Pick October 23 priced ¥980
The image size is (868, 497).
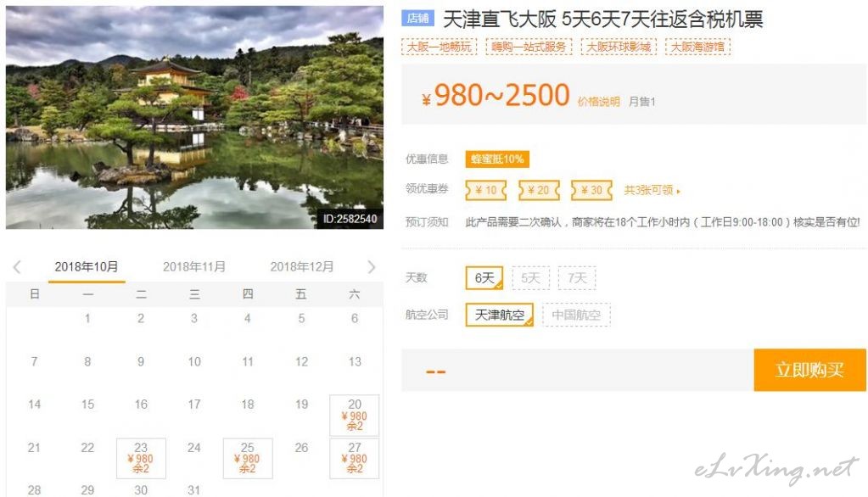pos(141,458)
